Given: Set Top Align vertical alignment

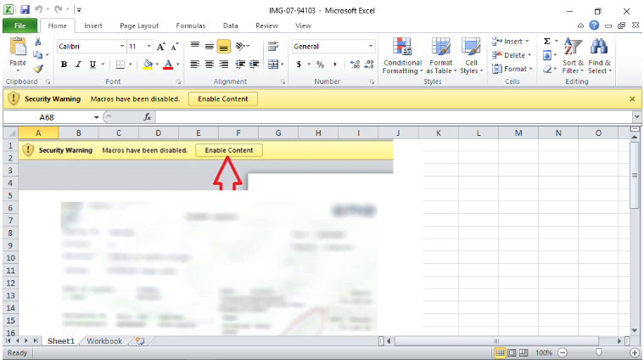Looking at the screenshot, I should (194, 46).
